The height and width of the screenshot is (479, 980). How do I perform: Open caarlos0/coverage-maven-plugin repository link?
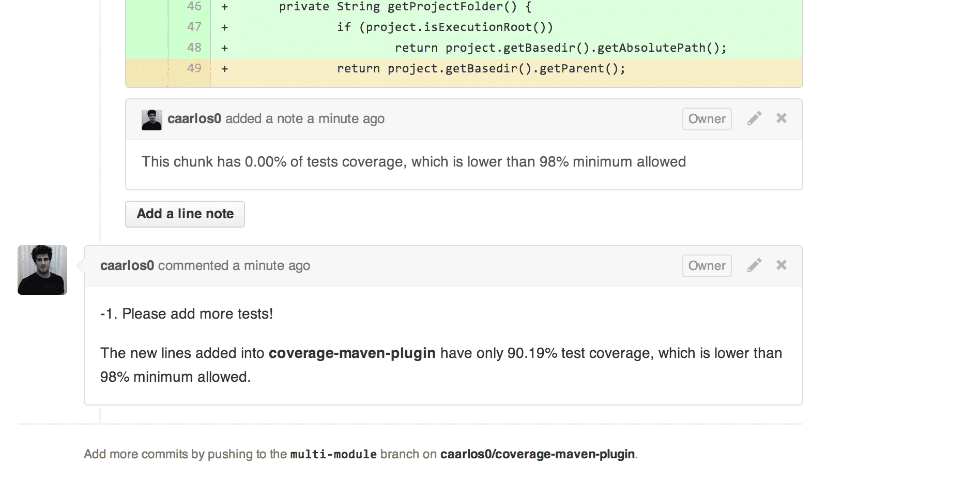(538, 454)
